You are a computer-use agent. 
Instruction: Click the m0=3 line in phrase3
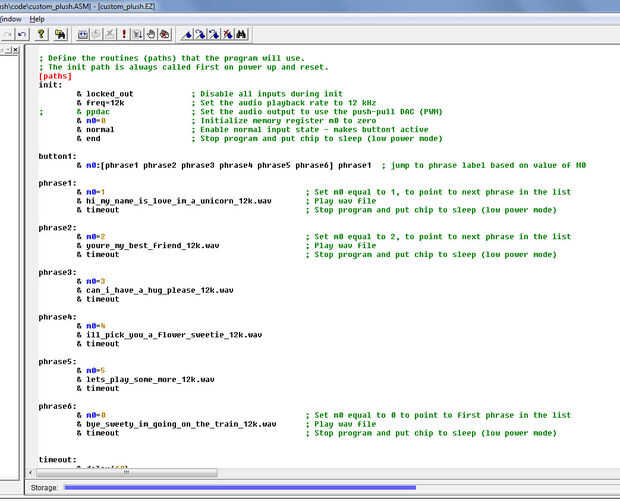point(91,282)
